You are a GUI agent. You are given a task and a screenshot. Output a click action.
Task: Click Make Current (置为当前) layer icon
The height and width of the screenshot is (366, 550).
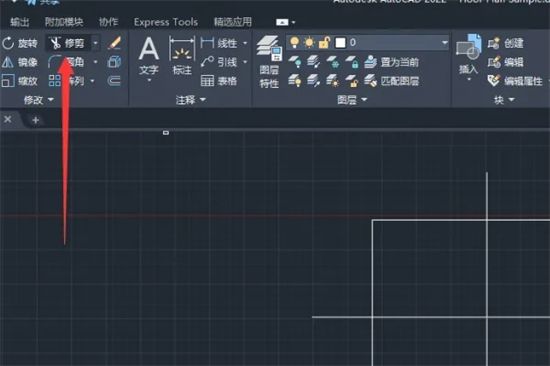pyautogui.click(x=391, y=62)
